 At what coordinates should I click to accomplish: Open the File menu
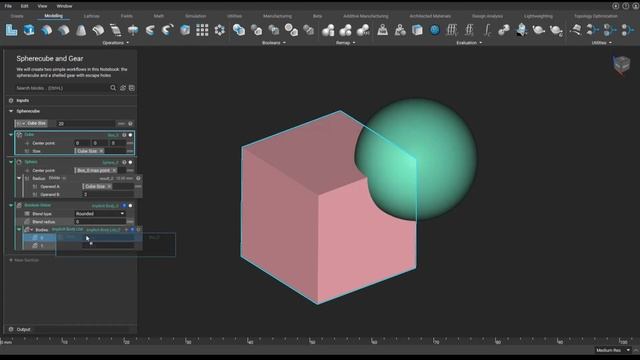click(8, 6)
